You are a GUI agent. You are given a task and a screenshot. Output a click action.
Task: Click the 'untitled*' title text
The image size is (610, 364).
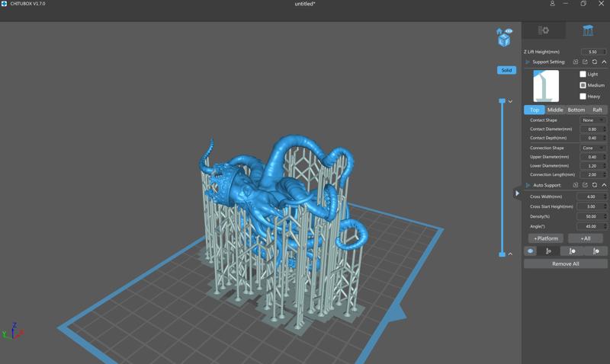pos(305,4)
